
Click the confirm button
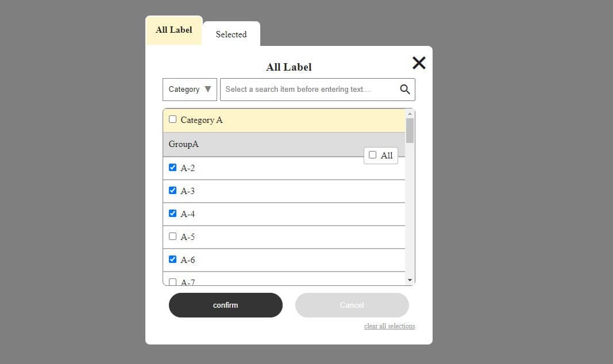coord(226,305)
